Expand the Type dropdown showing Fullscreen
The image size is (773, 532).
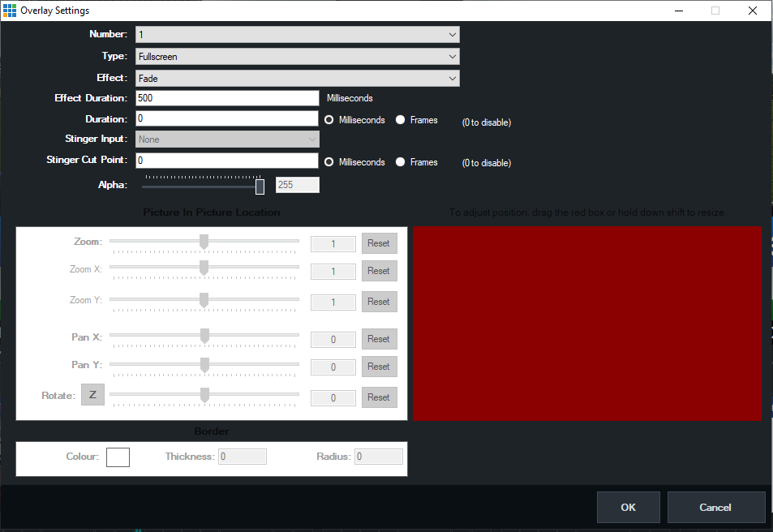297,57
